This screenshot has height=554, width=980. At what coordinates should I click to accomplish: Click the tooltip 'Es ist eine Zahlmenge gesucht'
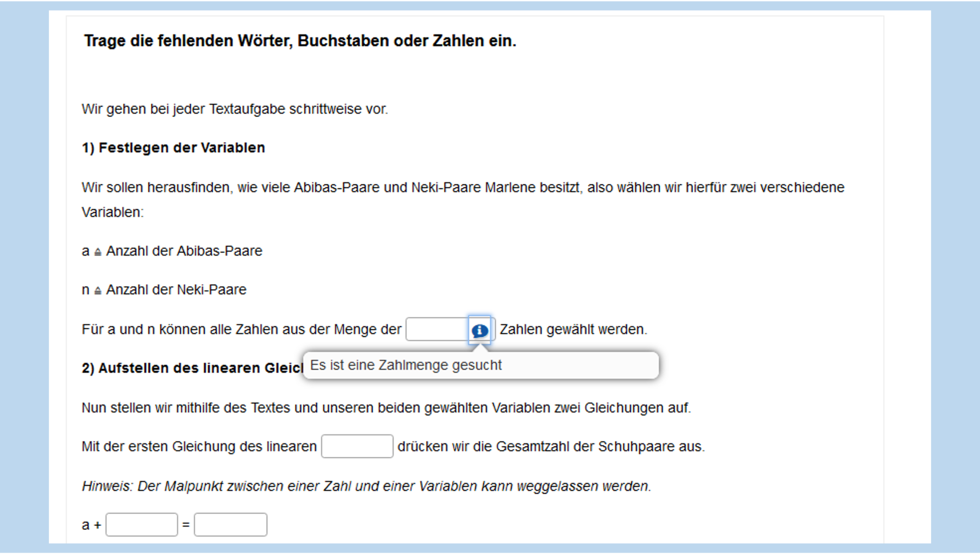[406, 365]
